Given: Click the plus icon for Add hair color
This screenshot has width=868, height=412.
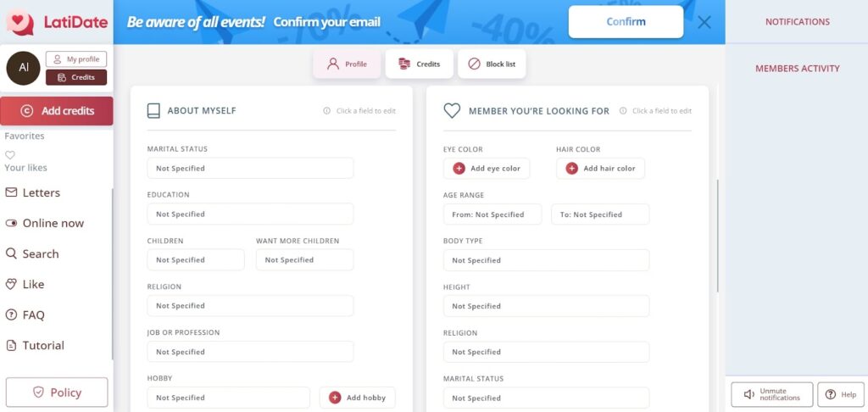Looking at the screenshot, I should tap(572, 169).
